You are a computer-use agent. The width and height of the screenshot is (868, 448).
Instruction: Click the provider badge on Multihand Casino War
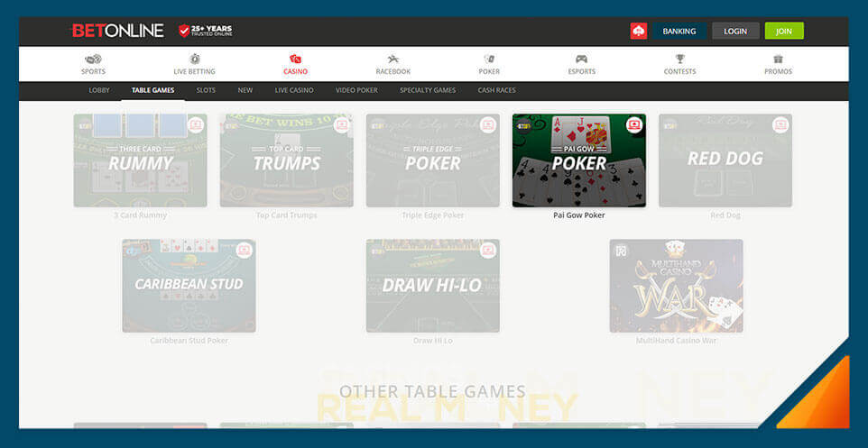(x=620, y=251)
